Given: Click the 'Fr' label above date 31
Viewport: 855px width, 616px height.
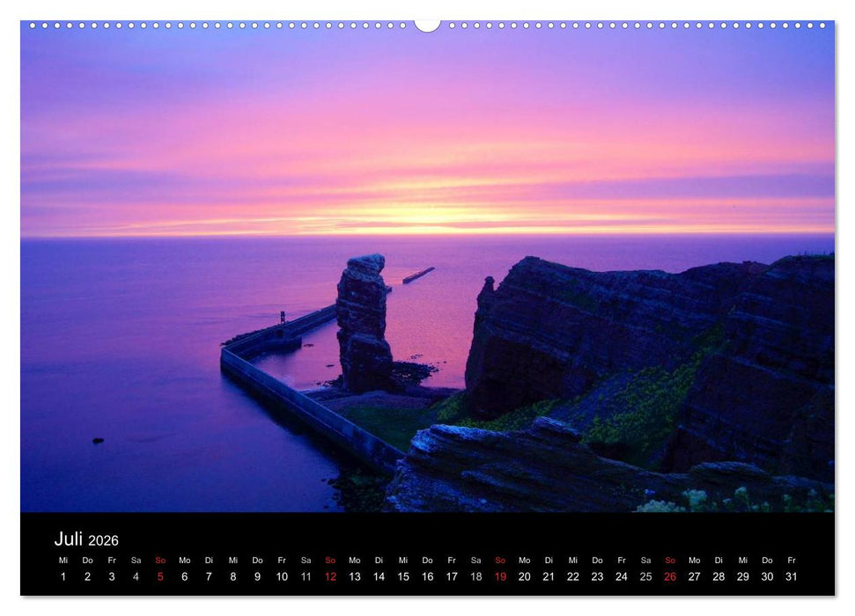Looking at the screenshot, I should (791, 560).
